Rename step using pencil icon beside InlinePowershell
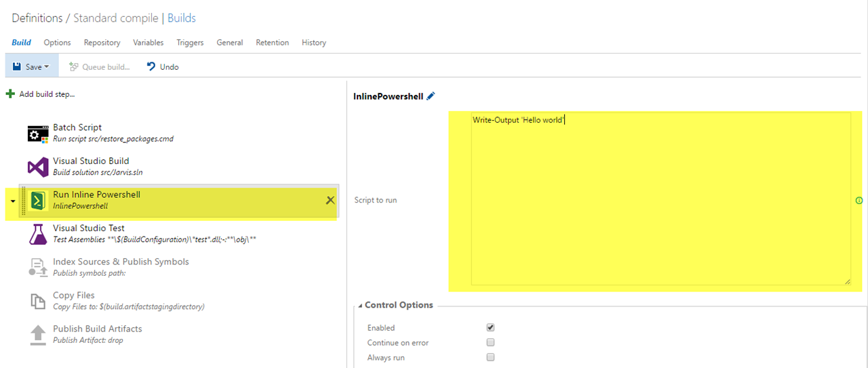Screen dimensions: 868x368 coord(431,96)
